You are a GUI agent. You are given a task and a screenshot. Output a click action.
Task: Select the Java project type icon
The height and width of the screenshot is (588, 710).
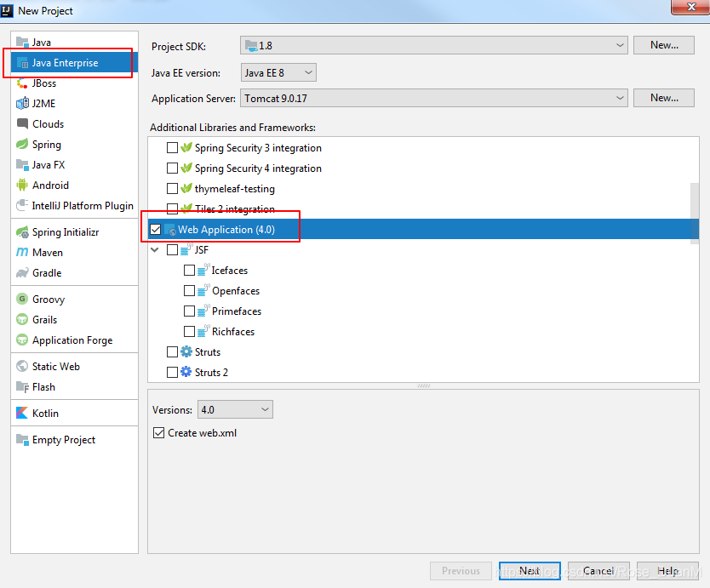click(x=22, y=42)
